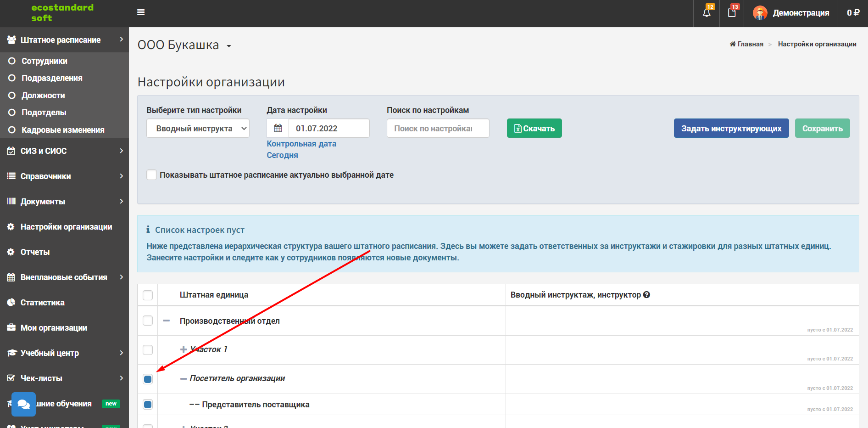This screenshot has height=428, width=868.
Task: Check the Производственный отдел row checkbox
Action: pyautogui.click(x=148, y=321)
